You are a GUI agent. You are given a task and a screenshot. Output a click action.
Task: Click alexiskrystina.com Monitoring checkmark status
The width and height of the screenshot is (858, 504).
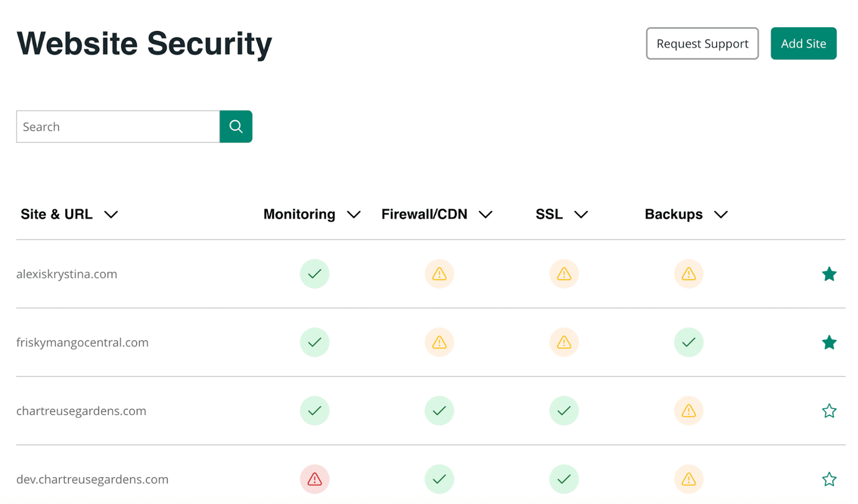[x=314, y=274]
